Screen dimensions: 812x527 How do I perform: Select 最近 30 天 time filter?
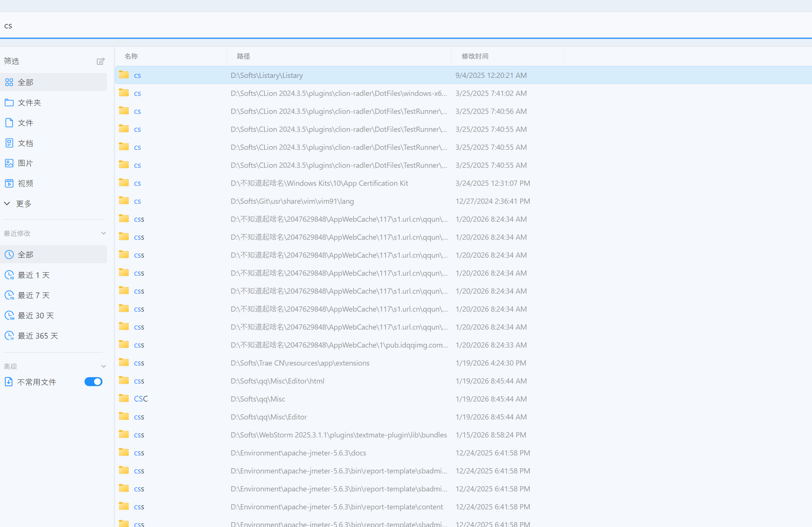tap(36, 316)
